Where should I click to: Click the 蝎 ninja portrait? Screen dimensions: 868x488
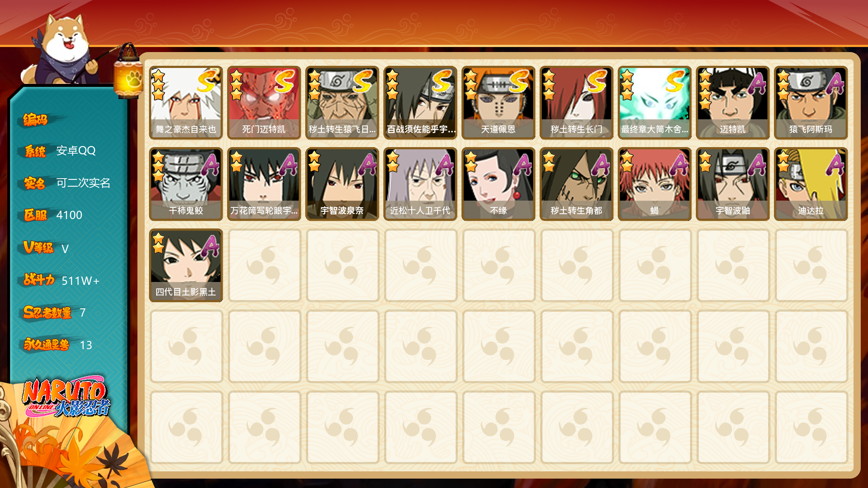pos(655,184)
